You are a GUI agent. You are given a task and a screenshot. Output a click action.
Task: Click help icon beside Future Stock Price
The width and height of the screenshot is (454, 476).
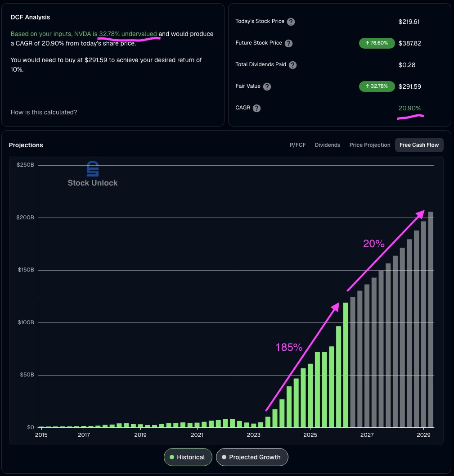289,43
